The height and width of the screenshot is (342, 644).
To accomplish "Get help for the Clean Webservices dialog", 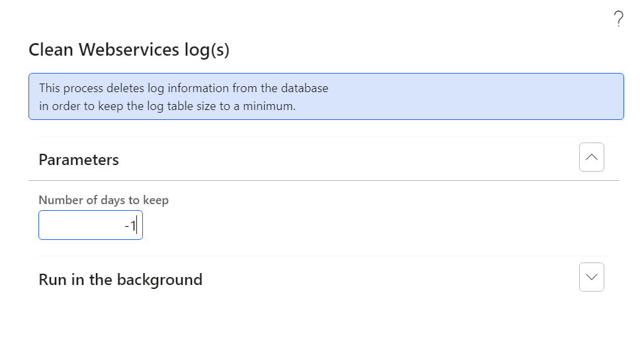I will pos(619,19).
